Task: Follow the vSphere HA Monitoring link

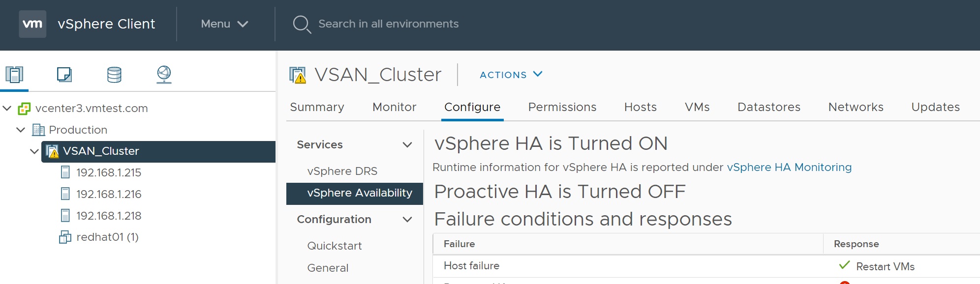Action: (789, 168)
